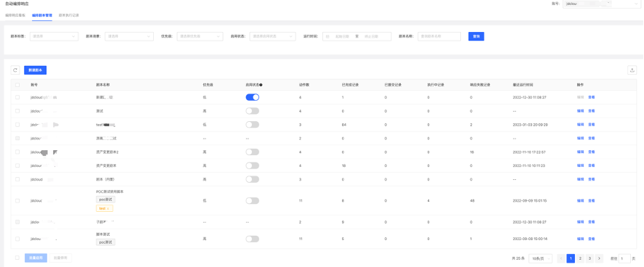Tick the checkbox for POC测试使用剧本 row
Image resolution: width=644 pixels, height=267 pixels.
click(17, 200)
